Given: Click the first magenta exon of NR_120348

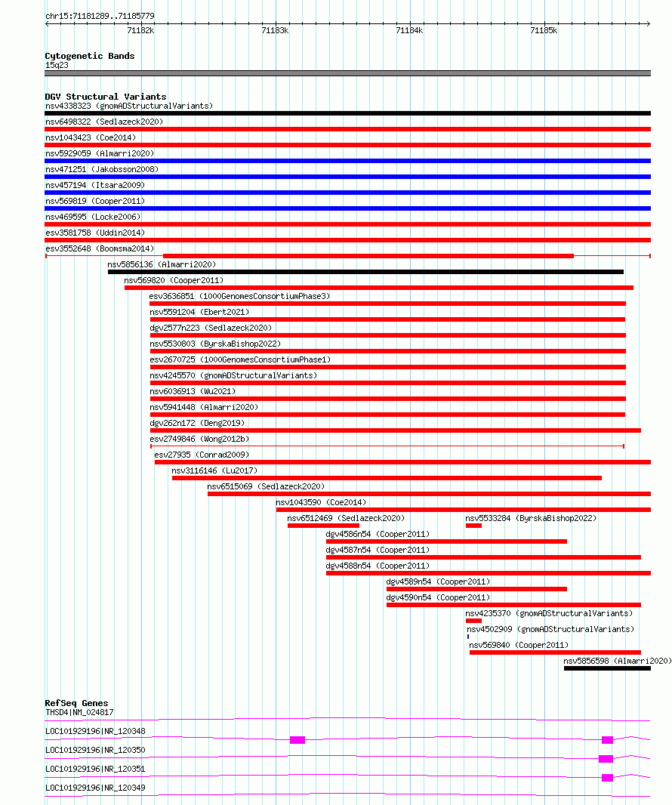Looking at the screenshot, I should [297, 740].
